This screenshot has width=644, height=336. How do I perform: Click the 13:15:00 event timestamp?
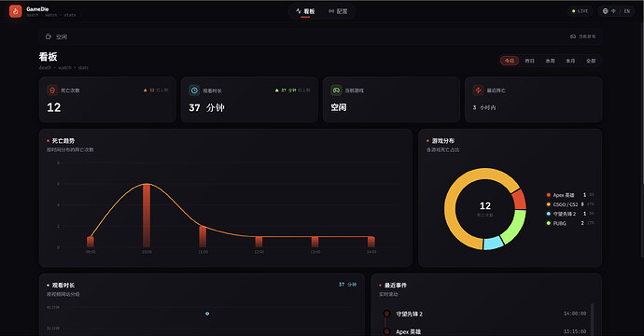tap(575, 331)
